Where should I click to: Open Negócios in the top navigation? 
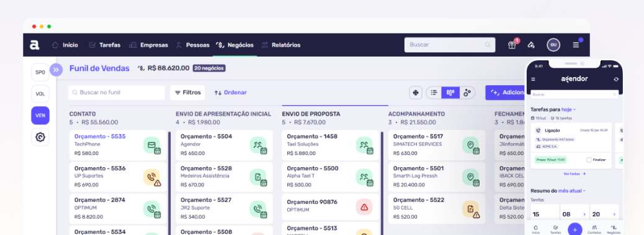pos(235,45)
